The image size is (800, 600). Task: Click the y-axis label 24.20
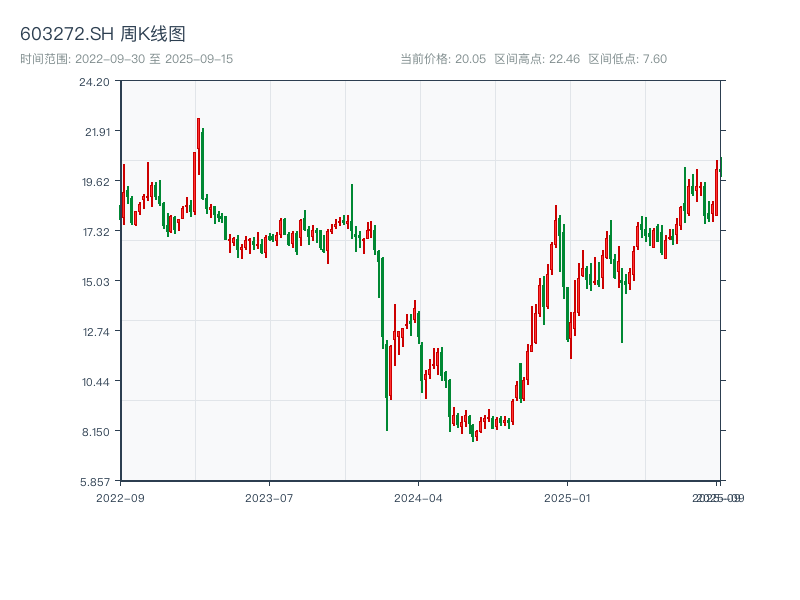[x=94, y=82]
